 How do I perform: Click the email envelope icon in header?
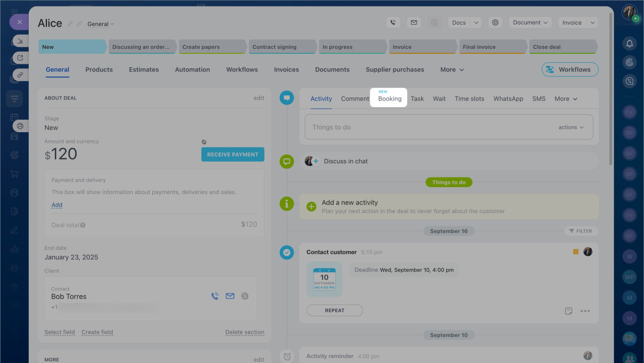(414, 23)
